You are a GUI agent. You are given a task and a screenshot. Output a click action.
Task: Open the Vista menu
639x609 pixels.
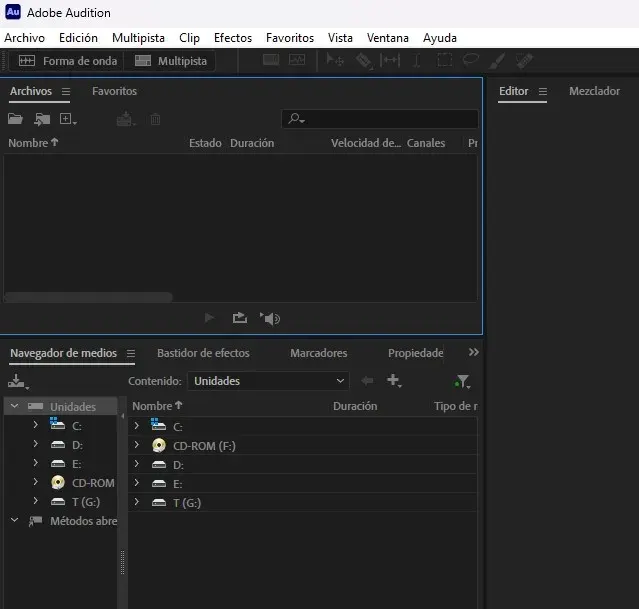[340, 38]
